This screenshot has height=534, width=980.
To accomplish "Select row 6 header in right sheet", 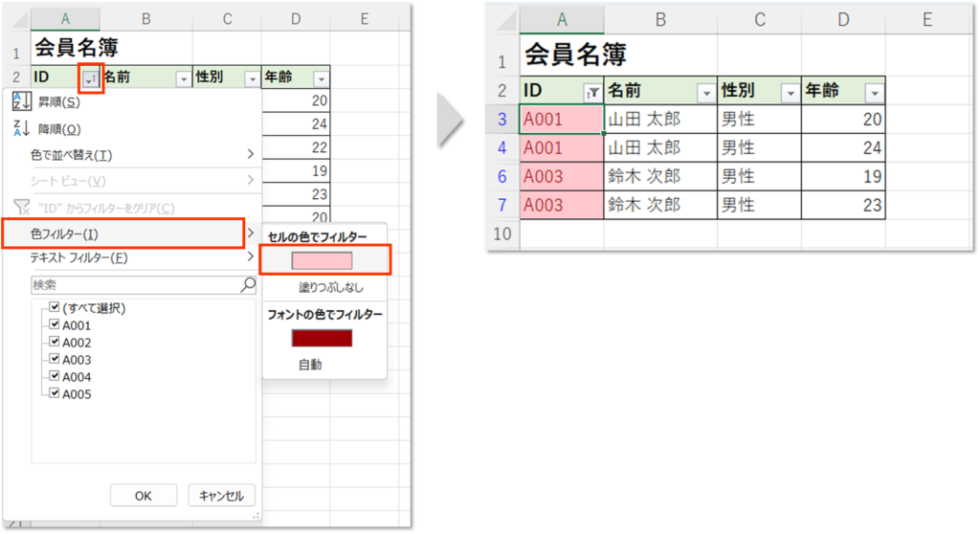I will (x=502, y=176).
